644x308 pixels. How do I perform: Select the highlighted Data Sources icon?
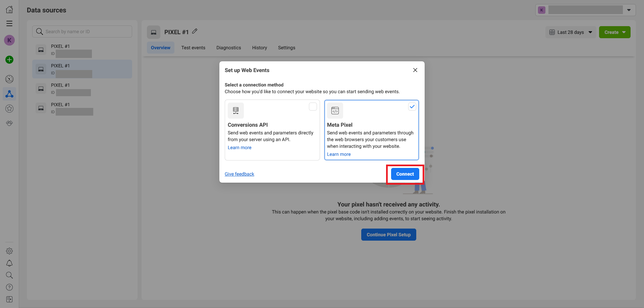[9, 94]
